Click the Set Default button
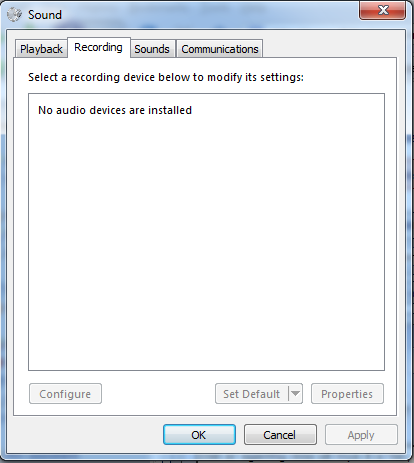 (252, 394)
